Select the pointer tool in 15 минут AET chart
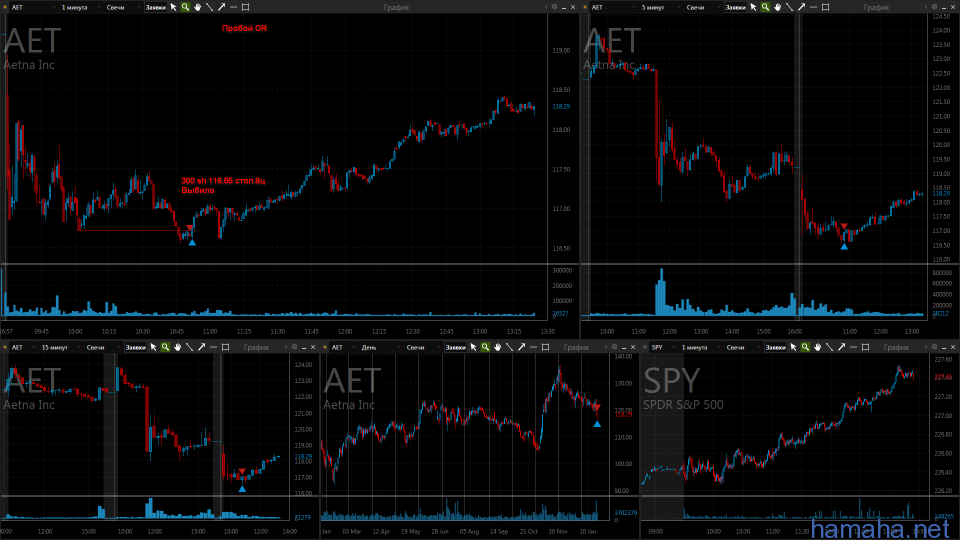 click(153, 347)
